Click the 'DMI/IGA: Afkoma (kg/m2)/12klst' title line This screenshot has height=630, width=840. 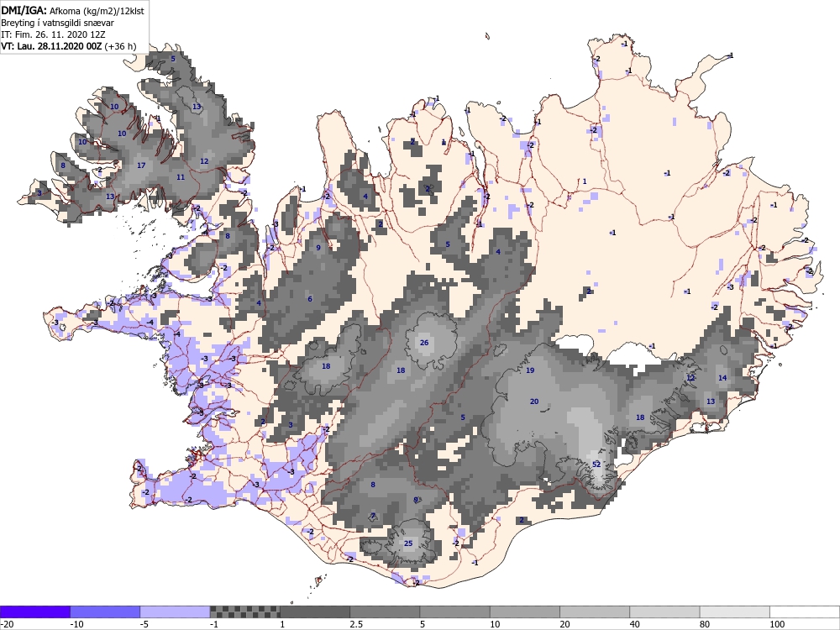click(72, 10)
